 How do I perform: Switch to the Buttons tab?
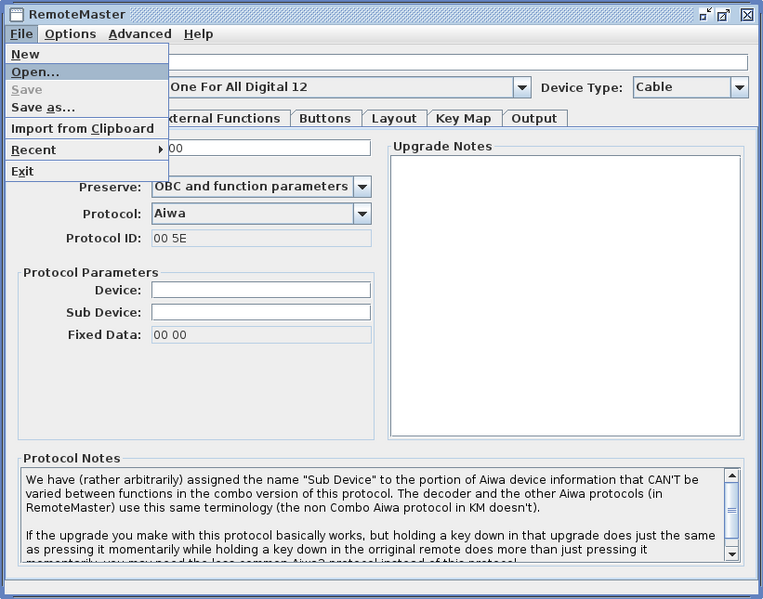[325, 118]
